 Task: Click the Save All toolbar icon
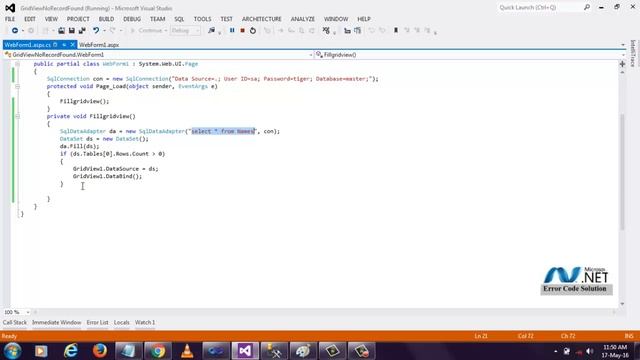click(82, 31)
